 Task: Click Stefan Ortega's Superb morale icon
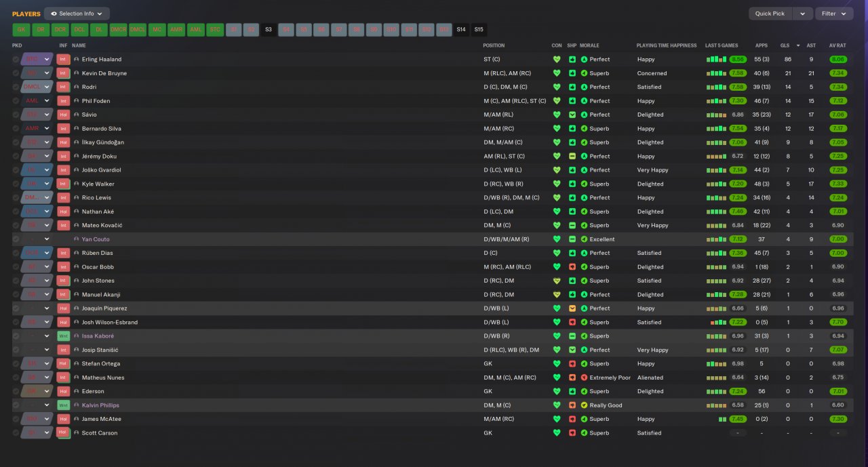click(x=585, y=364)
